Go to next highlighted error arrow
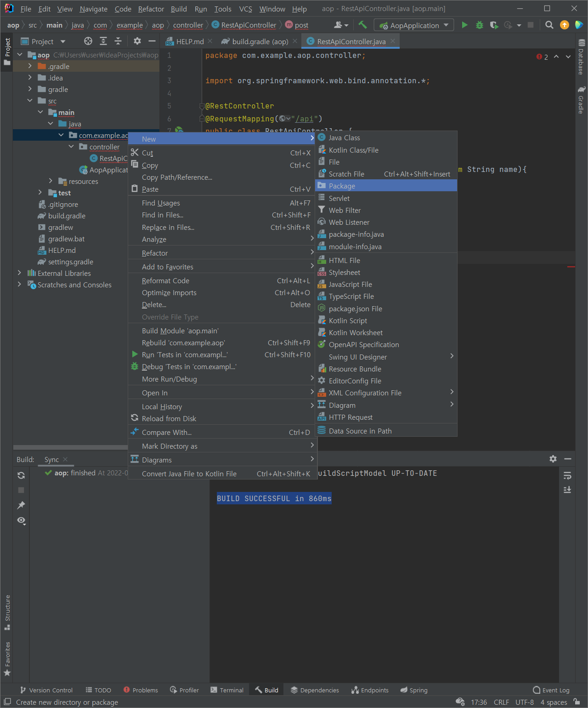588x708 pixels. [x=568, y=57]
